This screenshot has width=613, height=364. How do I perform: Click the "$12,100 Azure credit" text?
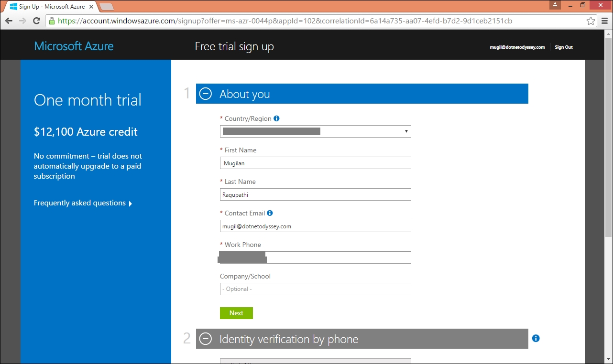86,132
